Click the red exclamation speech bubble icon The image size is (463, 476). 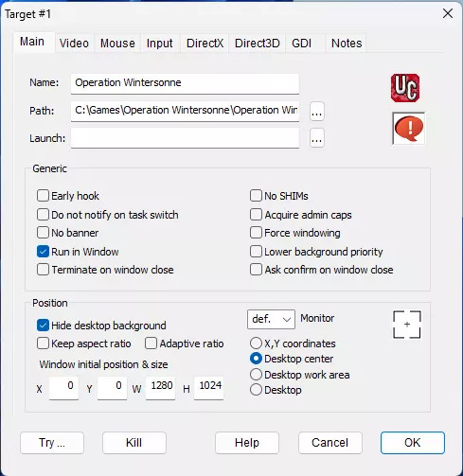click(x=409, y=129)
